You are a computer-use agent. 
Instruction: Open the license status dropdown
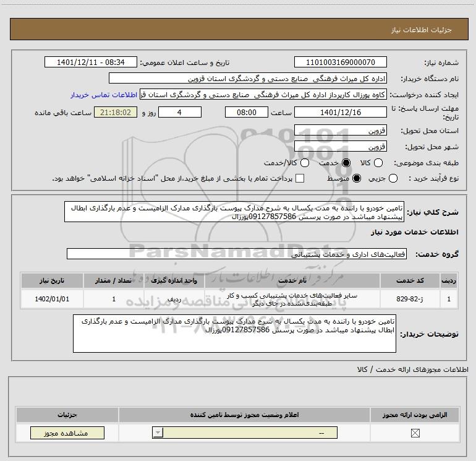pos(244,433)
